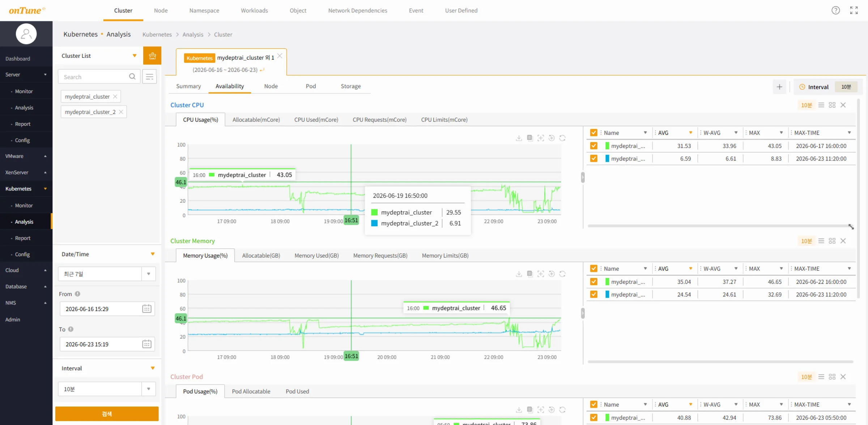868x425 pixels.
Task: Download the Cluster CPU chart
Action: (519, 138)
